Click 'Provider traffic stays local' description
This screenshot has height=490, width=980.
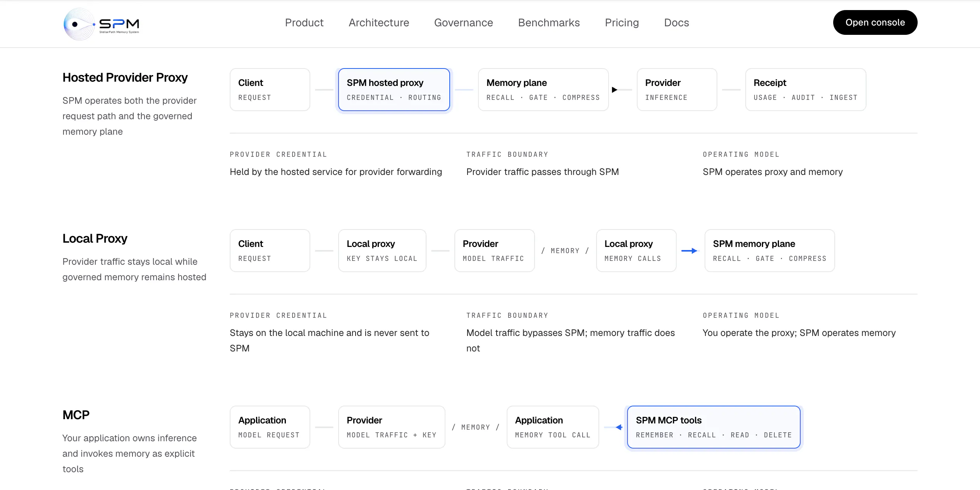(x=134, y=269)
